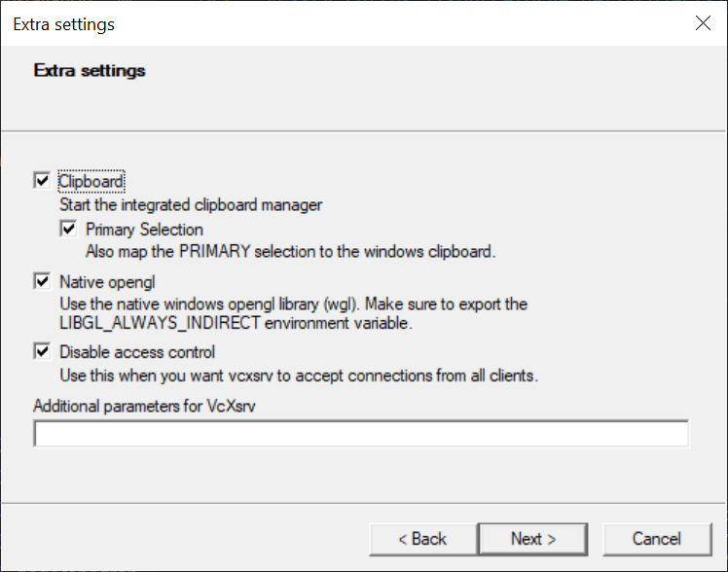Cancel the Extra settings wizard

tap(657, 539)
